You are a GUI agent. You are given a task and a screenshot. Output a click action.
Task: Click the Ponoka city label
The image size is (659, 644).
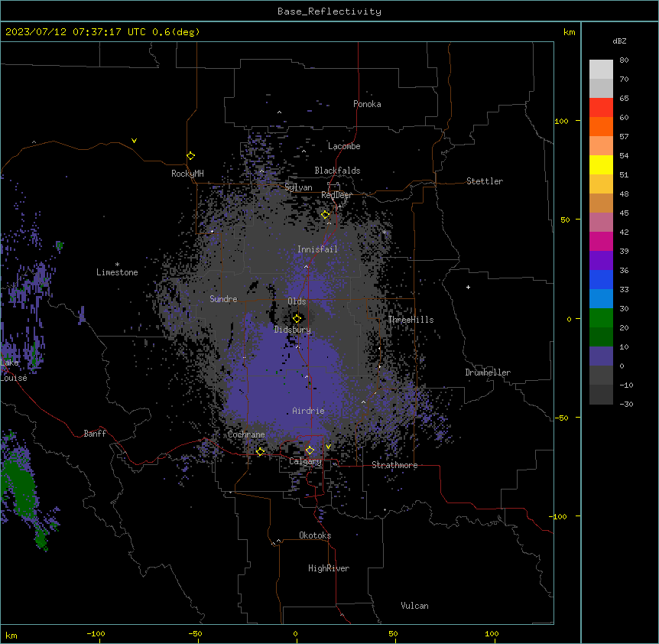click(x=367, y=104)
